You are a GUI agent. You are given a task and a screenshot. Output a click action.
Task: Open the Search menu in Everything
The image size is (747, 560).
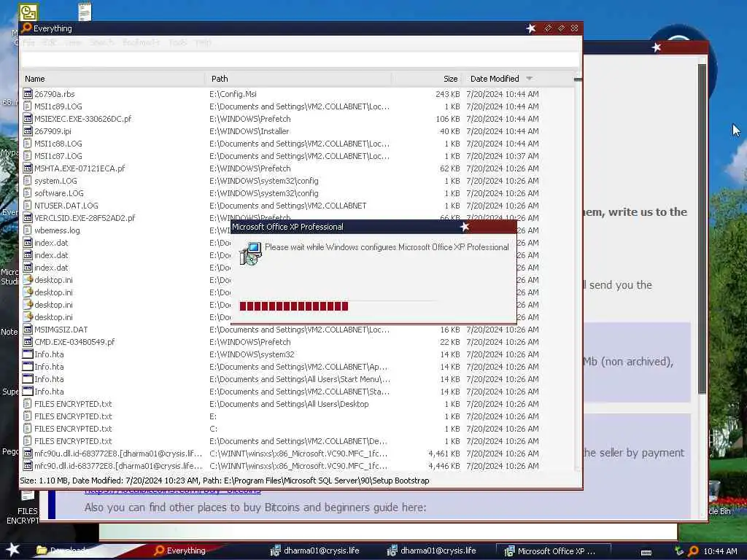pyautogui.click(x=102, y=42)
